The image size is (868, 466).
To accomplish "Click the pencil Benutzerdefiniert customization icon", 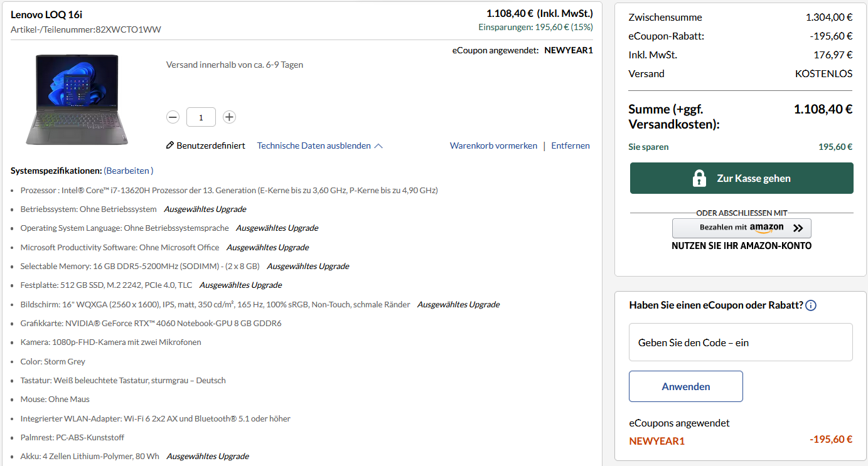I will point(169,145).
